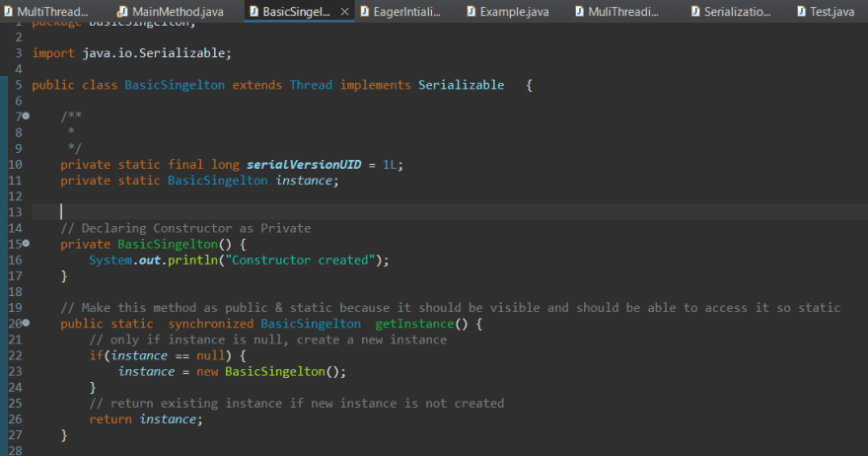This screenshot has height=456, width=868.
Task: Collapse the Javadoc comment at line 7
Action: [26, 115]
